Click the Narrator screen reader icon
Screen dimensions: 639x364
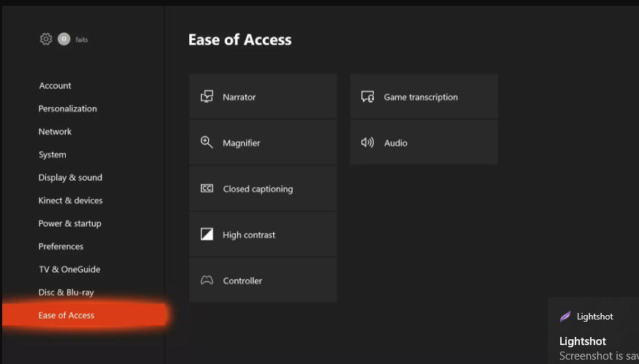click(x=207, y=96)
